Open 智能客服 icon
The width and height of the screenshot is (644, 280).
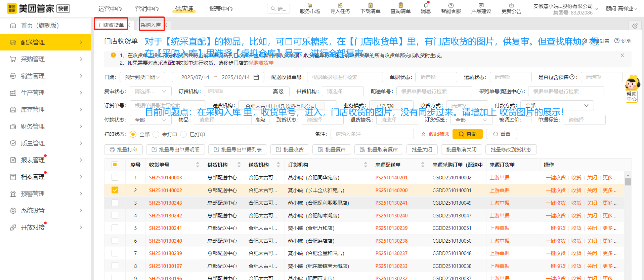[x=451, y=5]
